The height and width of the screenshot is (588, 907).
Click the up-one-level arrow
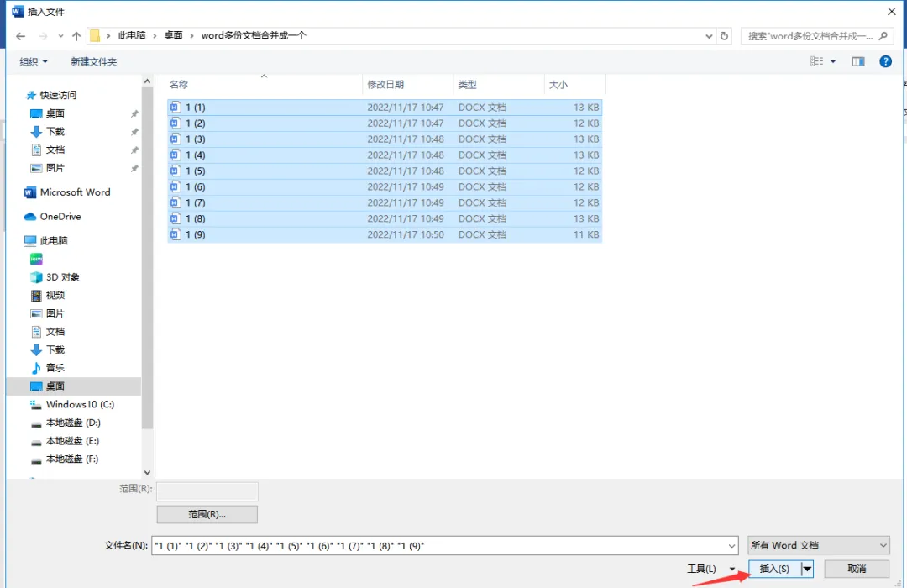coord(76,36)
